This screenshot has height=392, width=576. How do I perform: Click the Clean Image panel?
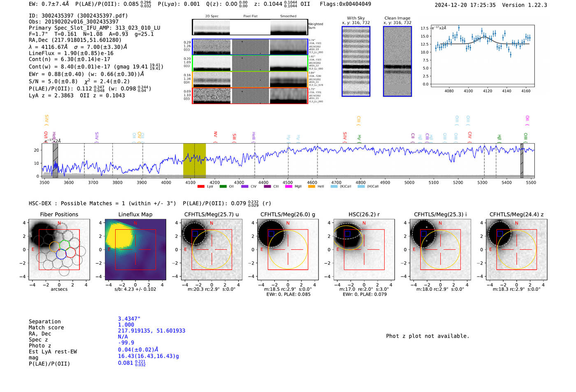pyautogui.click(x=397, y=61)
